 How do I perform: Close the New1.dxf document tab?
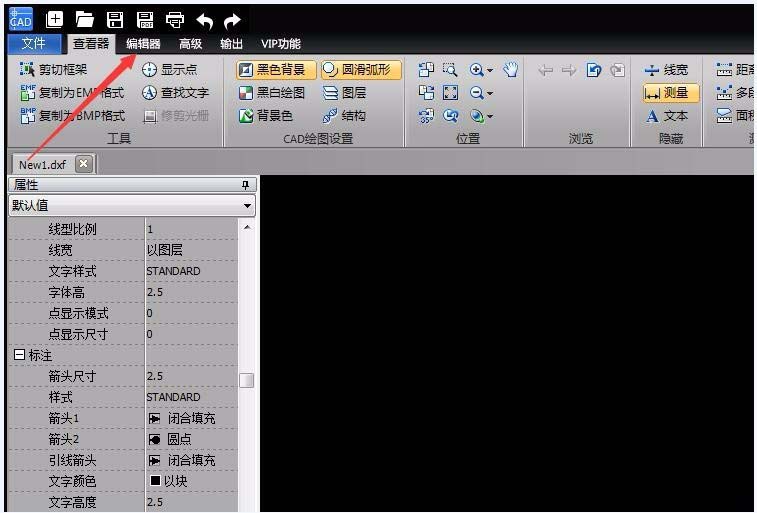84,164
